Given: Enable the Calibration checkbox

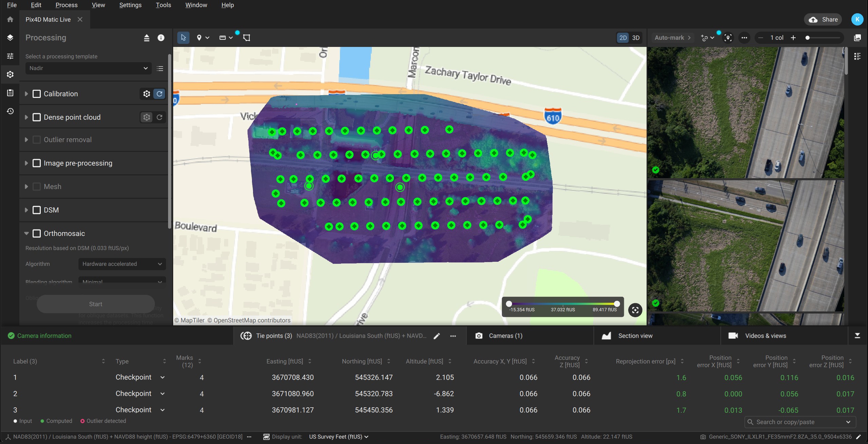Looking at the screenshot, I should pos(37,94).
